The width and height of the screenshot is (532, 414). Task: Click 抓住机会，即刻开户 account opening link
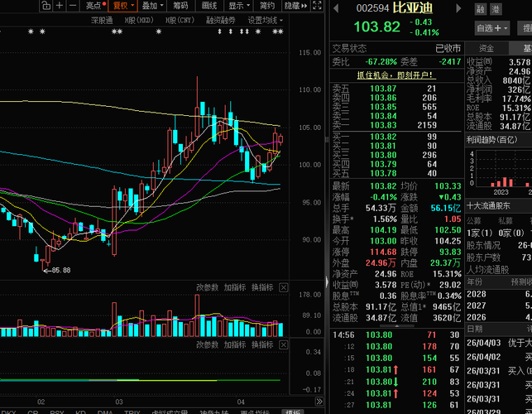[x=395, y=75]
